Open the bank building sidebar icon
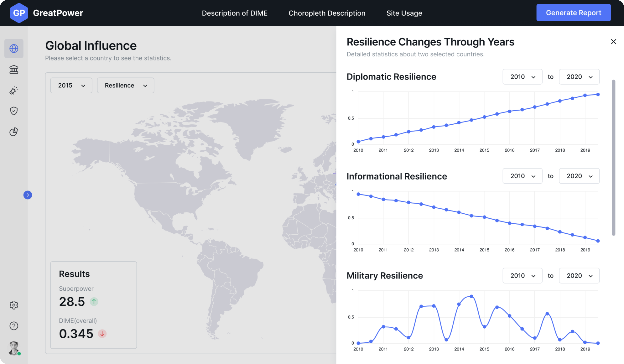 [x=14, y=69]
